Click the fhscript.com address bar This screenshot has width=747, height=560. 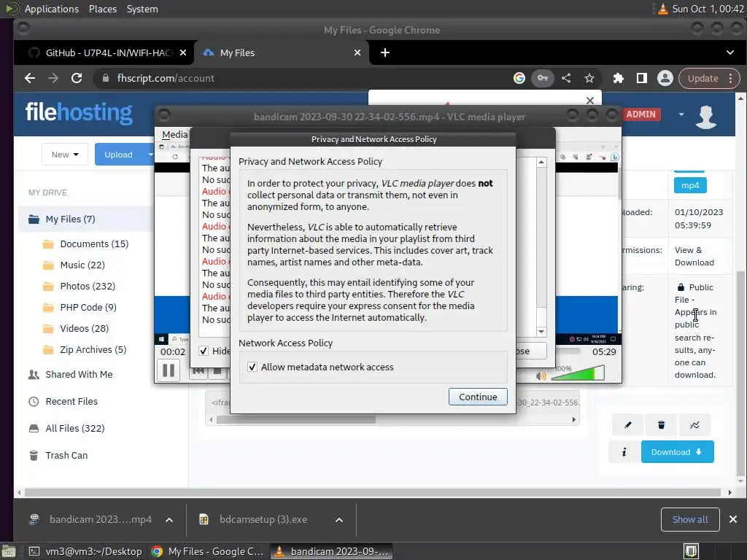click(x=305, y=78)
